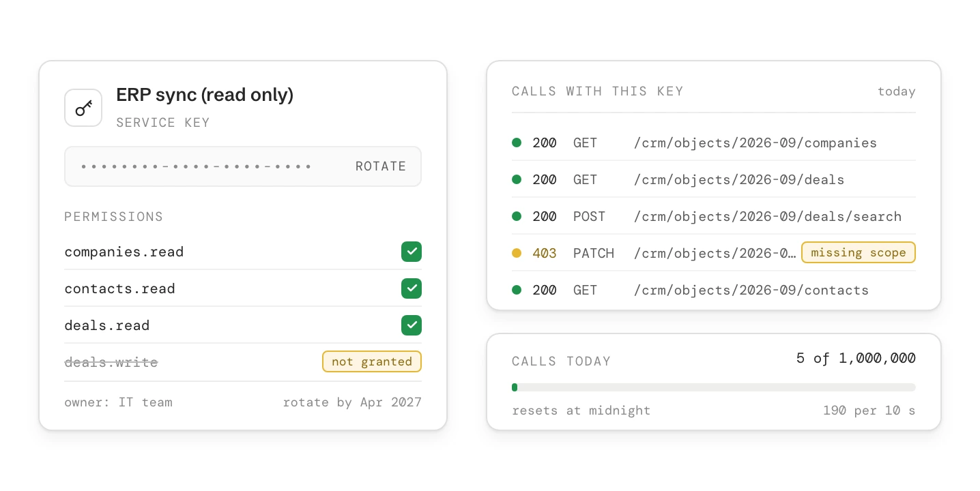
Task: Toggle the contacts.read permission checkbox
Action: [412, 288]
